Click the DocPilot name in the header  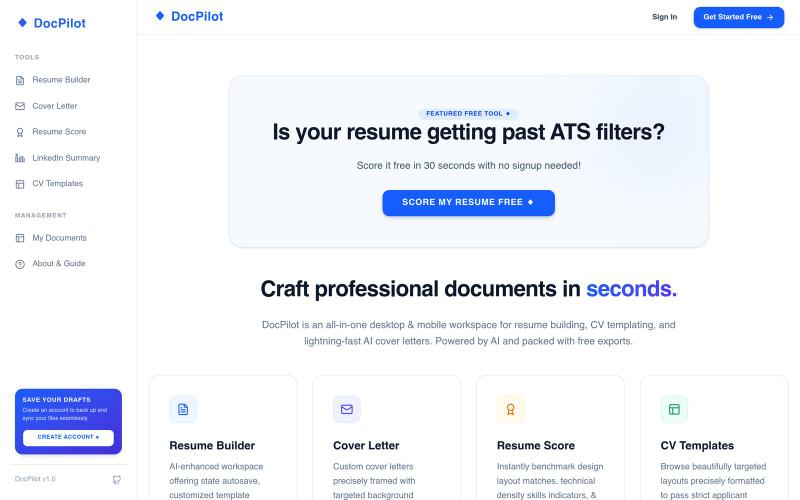pyautogui.click(x=197, y=16)
